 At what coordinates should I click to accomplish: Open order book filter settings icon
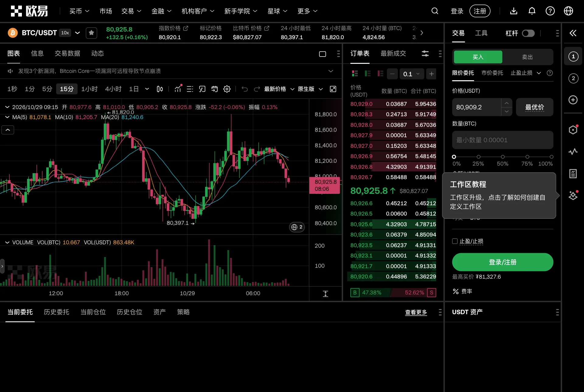click(x=425, y=54)
